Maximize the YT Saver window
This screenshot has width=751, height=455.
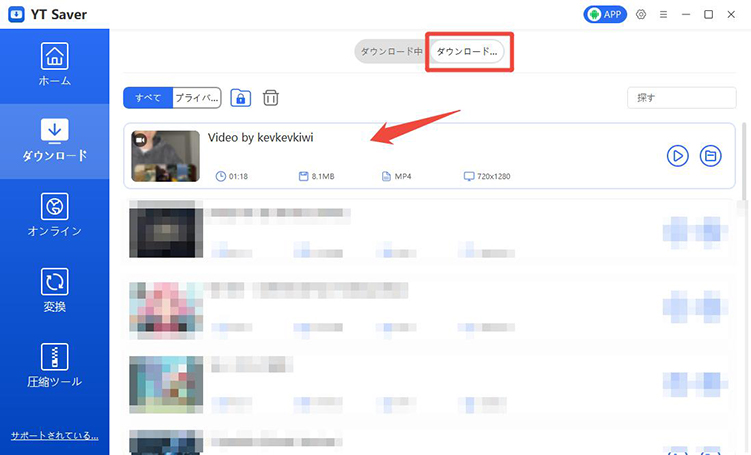708,14
